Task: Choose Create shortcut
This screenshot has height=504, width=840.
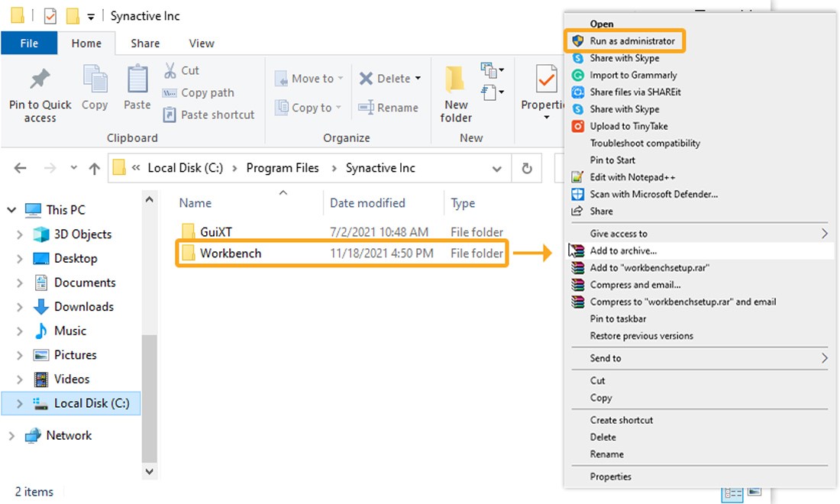Action: (x=622, y=421)
